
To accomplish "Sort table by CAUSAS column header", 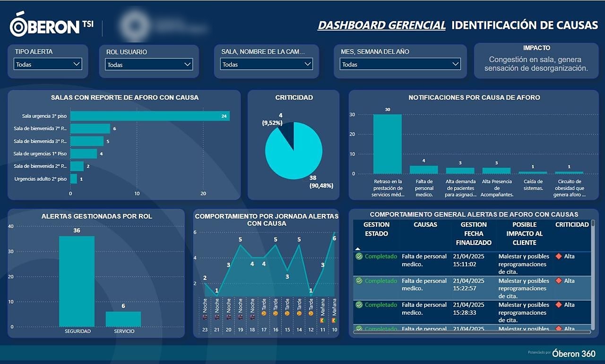I will 425,225.
